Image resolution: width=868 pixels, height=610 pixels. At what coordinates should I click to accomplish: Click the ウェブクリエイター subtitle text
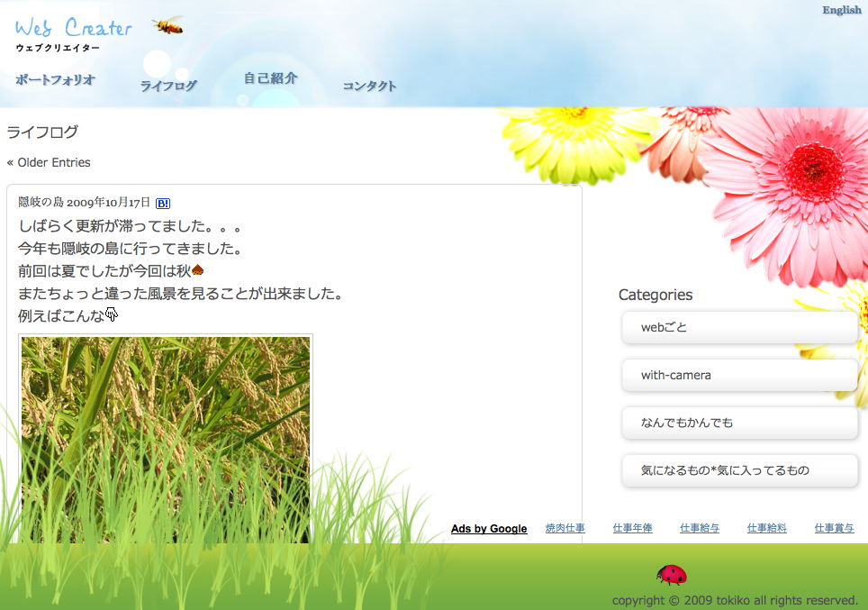coord(59,48)
